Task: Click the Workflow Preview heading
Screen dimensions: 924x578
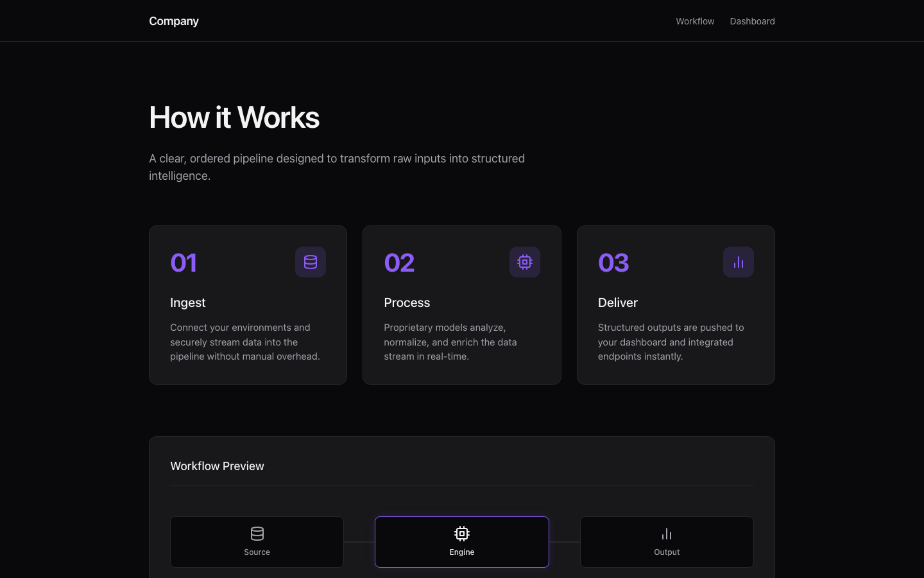Action: (x=217, y=466)
